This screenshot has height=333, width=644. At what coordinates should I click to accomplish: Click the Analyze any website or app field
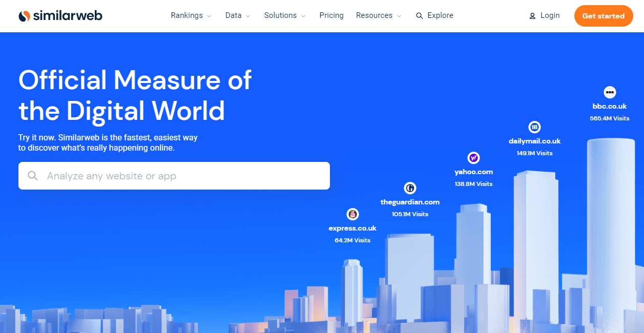tap(174, 176)
